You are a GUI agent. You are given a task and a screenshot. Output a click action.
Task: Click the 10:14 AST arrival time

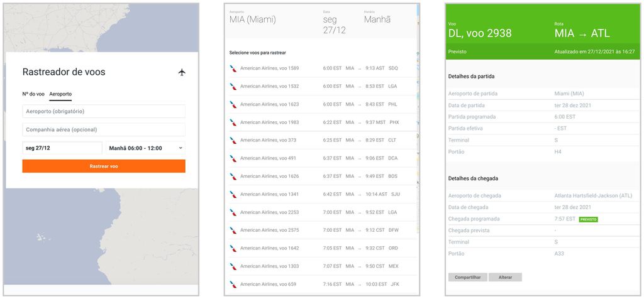pos(376,194)
